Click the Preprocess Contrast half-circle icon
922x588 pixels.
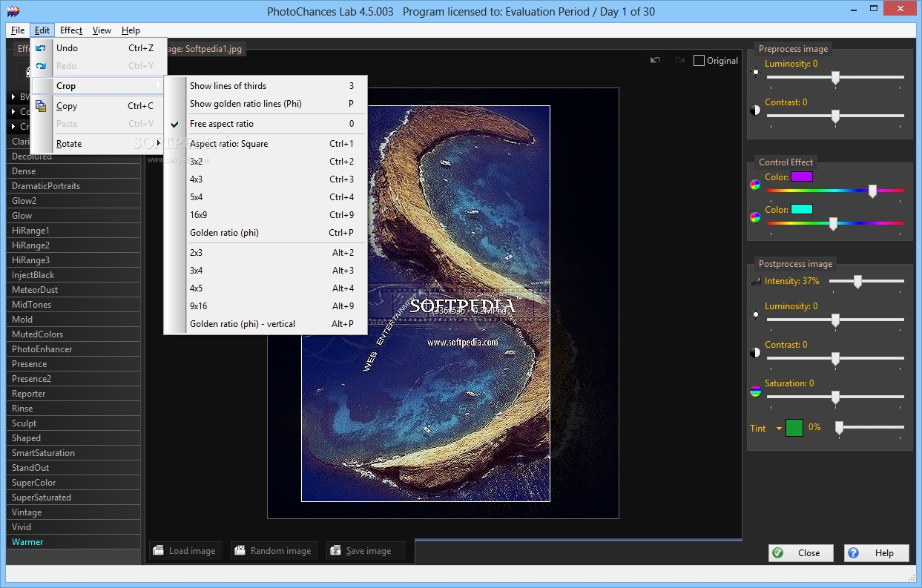(755, 110)
